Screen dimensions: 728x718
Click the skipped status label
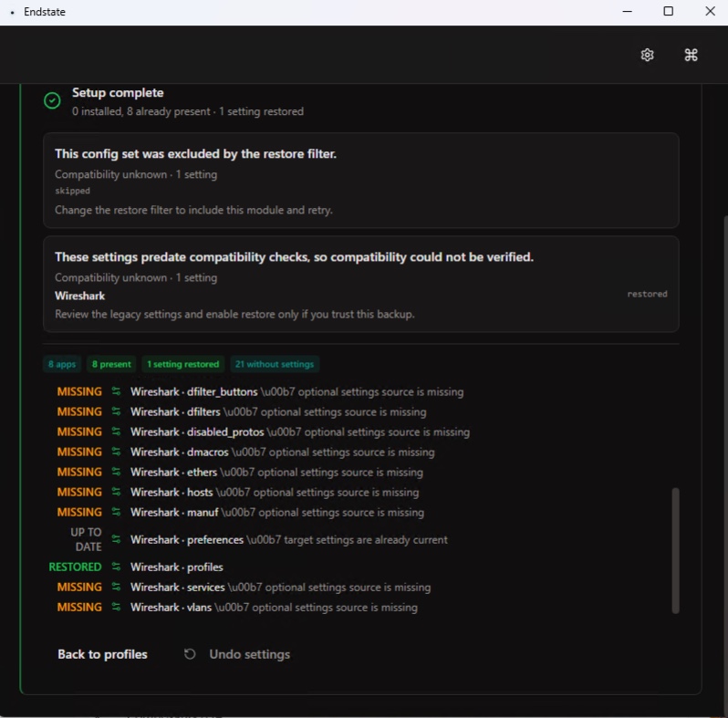point(72,191)
